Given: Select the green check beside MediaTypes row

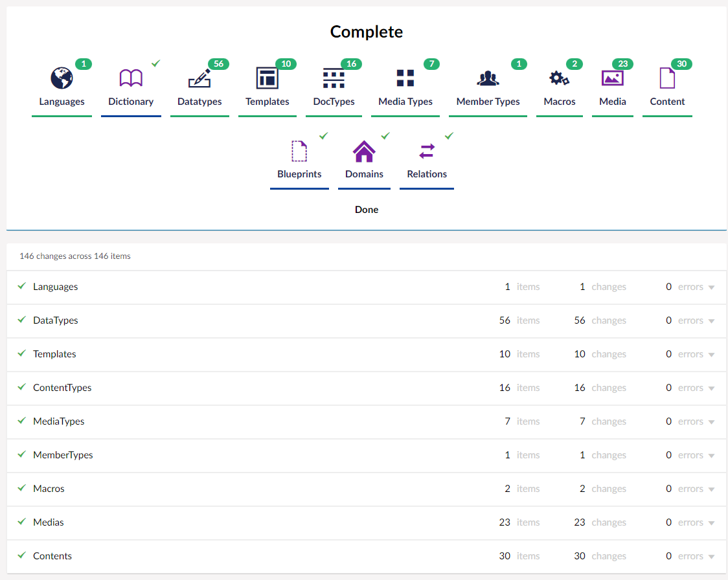Looking at the screenshot, I should (x=22, y=420).
